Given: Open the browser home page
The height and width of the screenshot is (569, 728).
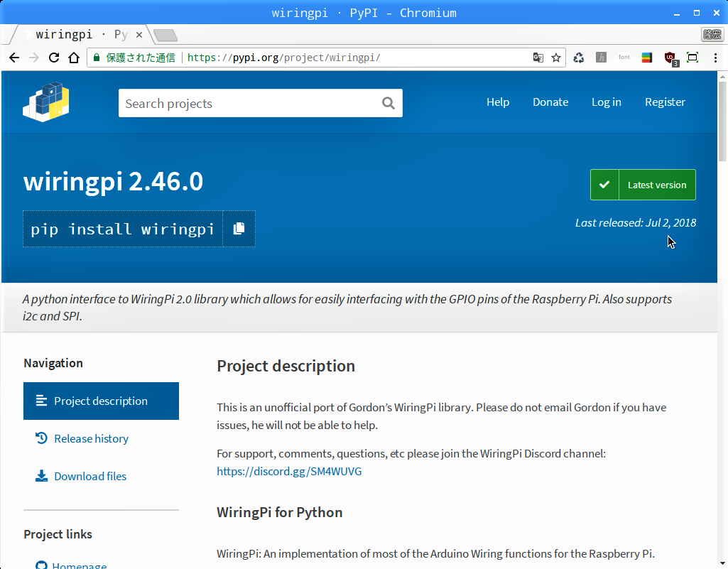Looking at the screenshot, I should (74, 58).
